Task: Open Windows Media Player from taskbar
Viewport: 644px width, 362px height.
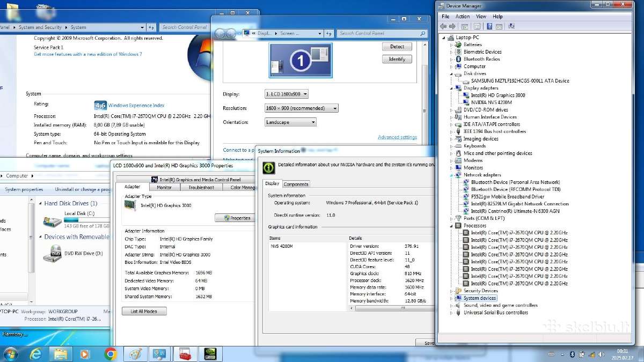Action: click(x=84, y=354)
